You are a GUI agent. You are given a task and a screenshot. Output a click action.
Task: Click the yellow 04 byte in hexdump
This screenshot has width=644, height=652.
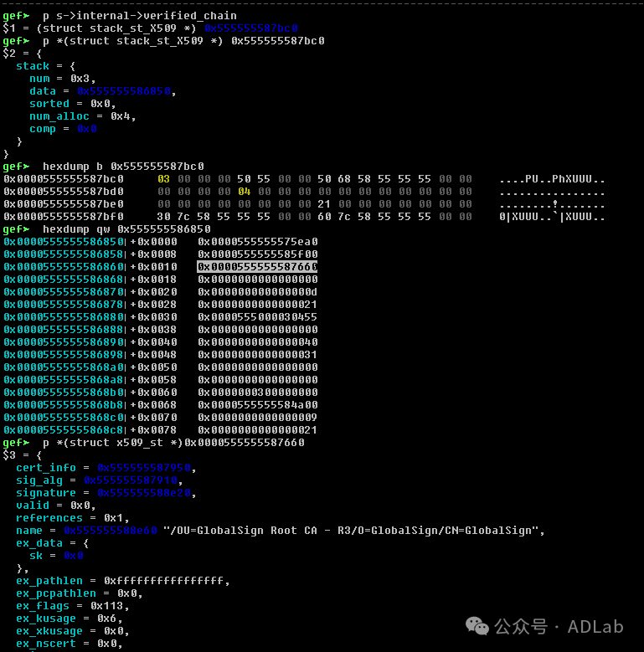tap(244, 192)
